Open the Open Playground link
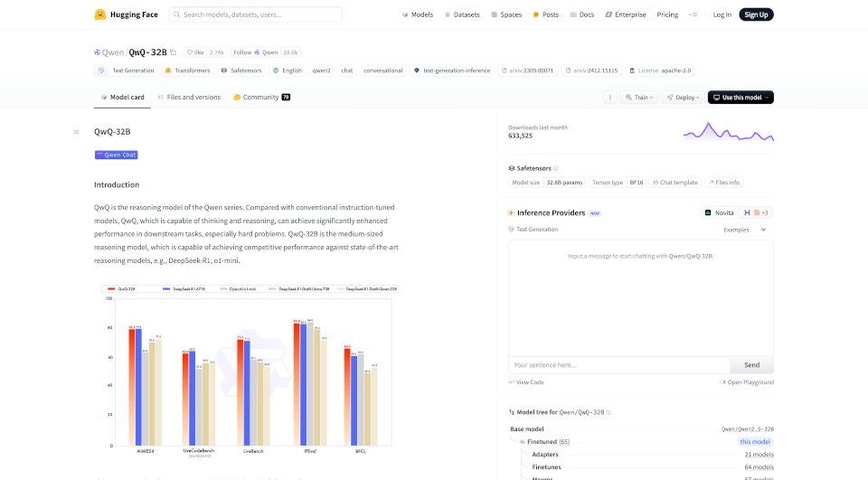This screenshot has width=868, height=480. tap(747, 382)
